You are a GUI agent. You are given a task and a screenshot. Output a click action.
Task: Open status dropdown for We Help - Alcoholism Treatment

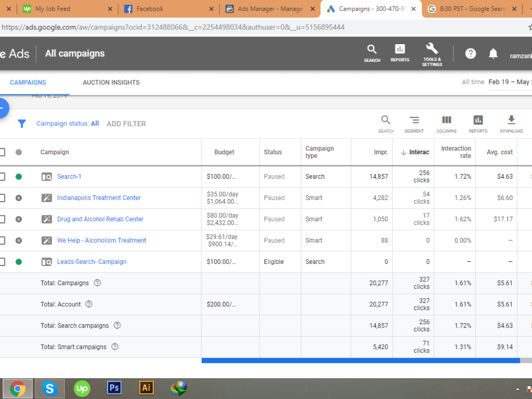[x=19, y=240]
